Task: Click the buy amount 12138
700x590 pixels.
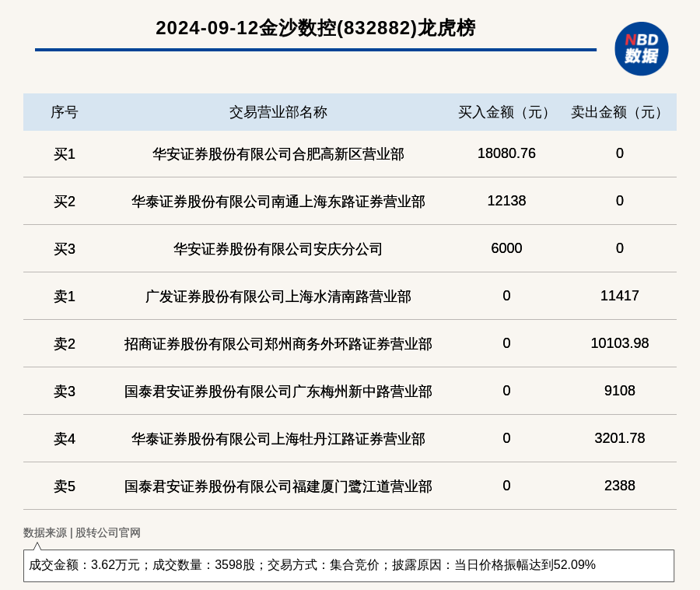Action: [506, 201]
